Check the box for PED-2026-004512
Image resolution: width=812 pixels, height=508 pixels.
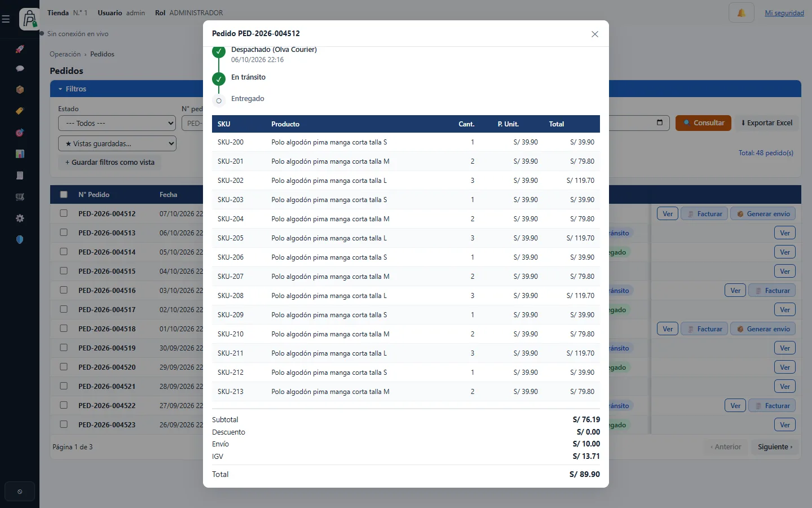click(64, 213)
